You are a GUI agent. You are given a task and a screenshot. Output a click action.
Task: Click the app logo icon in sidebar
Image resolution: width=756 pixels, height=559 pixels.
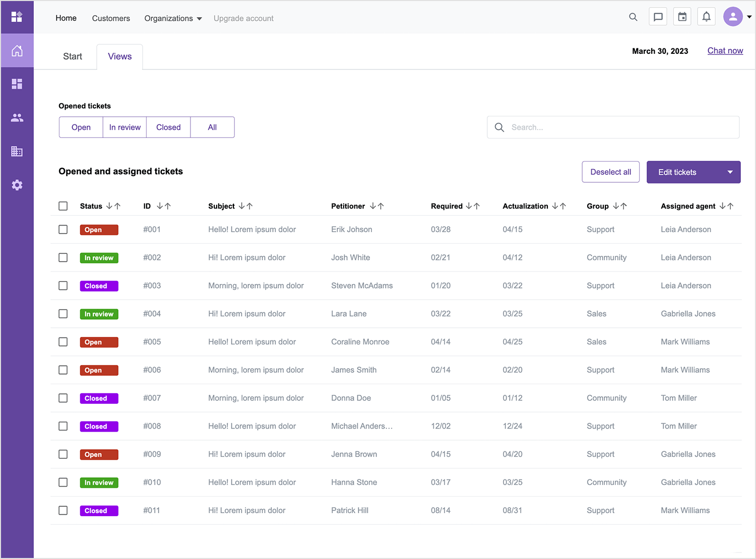point(17,17)
